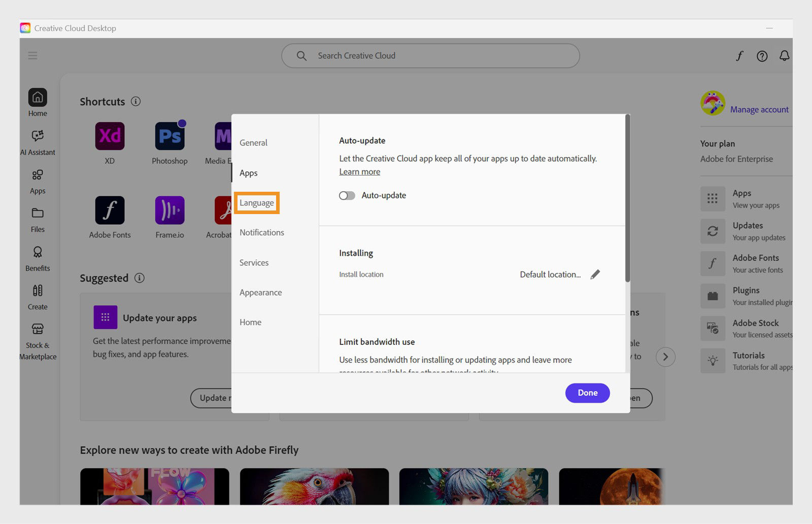The height and width of the screenshot is (524, 812).
Task: Select Apps preferences tab
Action: [x=249, y=173]
